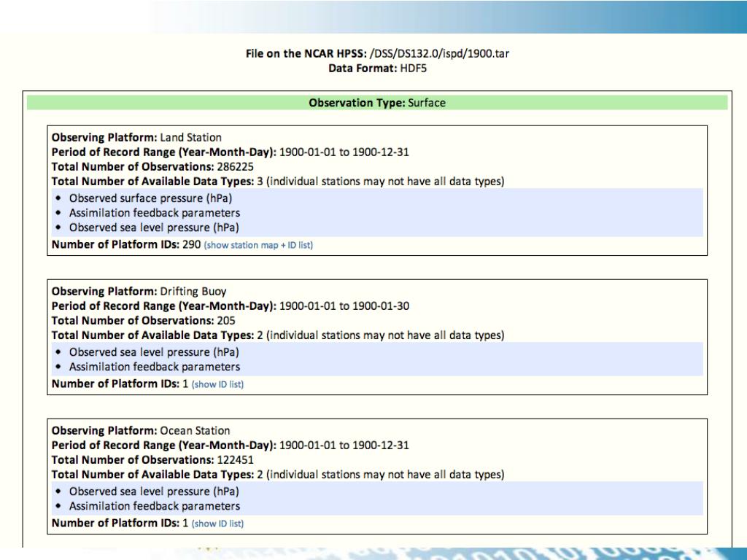Click 'Observing Platform: Drifting Buoy' line

click(x=139, y=292)
